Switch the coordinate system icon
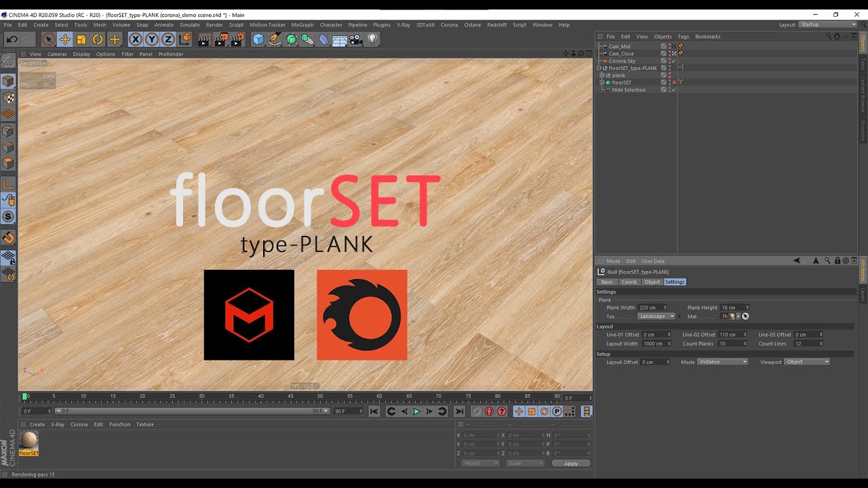This screenshot has width=868, height=488. 184,39
